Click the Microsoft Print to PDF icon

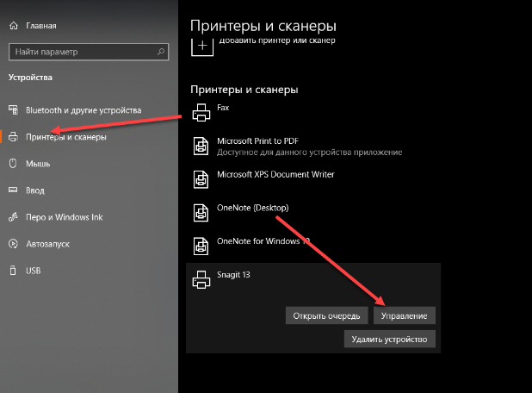pyautogui.click(x=201, y=146)
